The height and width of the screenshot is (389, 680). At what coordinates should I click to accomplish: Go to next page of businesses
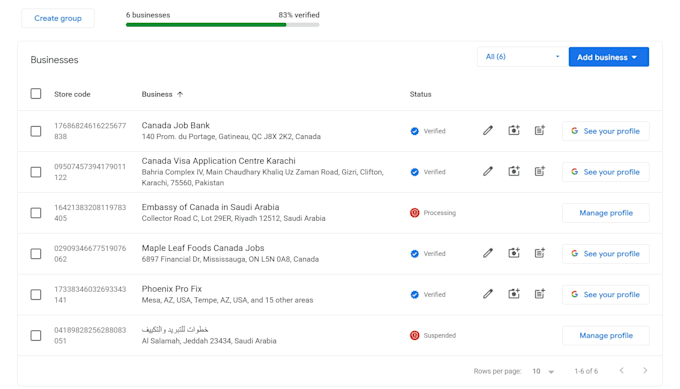[645, 370]
